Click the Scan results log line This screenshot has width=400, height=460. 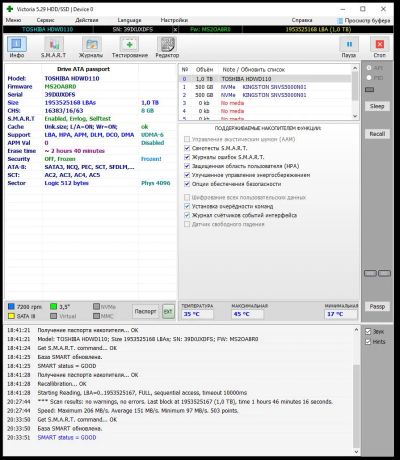pos(185,402)
